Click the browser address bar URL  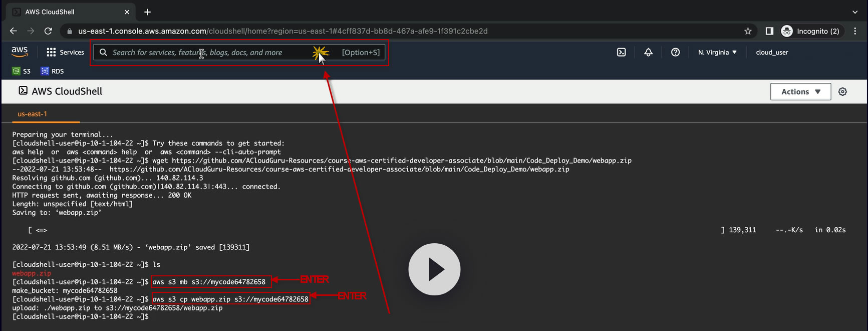tap(283, 31)
